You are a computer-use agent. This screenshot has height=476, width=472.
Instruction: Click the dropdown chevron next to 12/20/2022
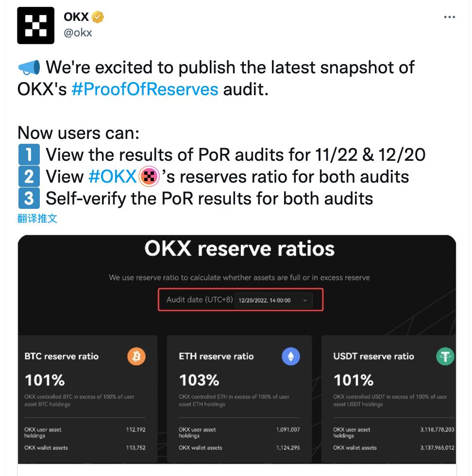(306, 300)
